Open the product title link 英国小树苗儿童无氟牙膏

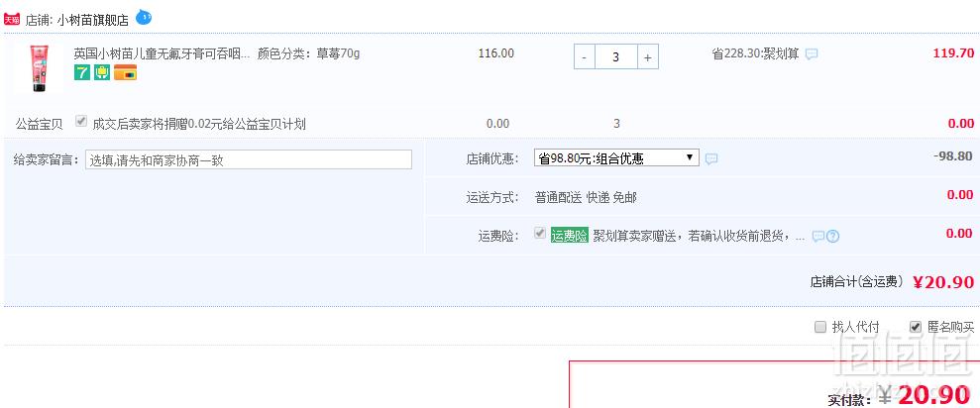click(162, 53)
